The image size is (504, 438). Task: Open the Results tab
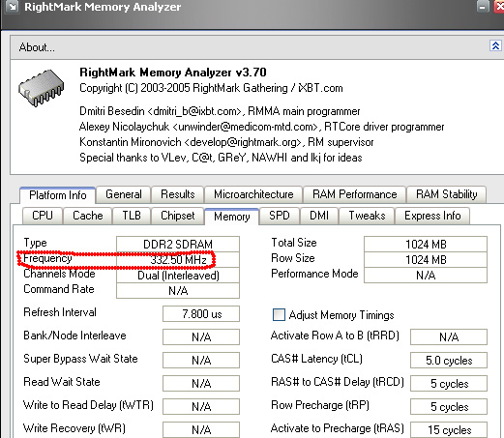178,194
